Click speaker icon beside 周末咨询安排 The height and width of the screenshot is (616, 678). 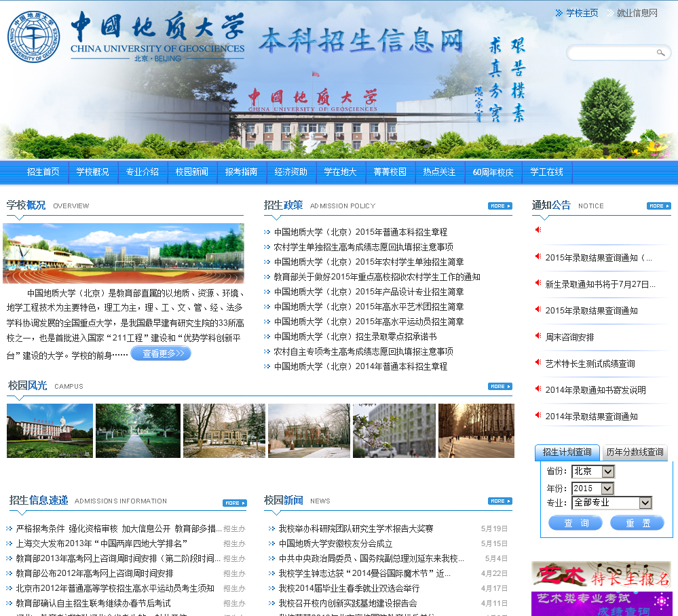(538, 336)
